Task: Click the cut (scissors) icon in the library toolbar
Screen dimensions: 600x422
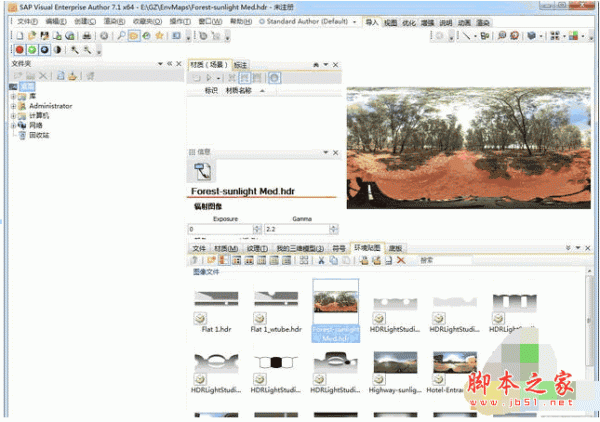Action: pyautogui.click(x=321, y=261)
